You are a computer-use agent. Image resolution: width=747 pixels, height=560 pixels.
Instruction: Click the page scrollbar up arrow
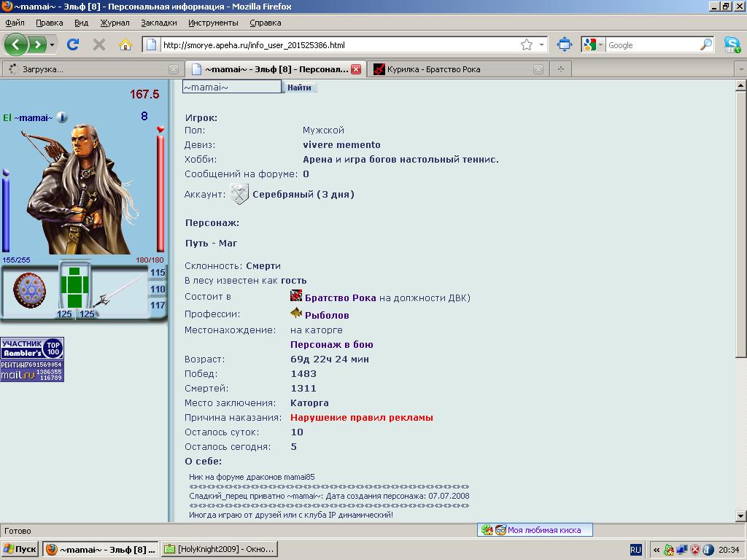point(741,86)
